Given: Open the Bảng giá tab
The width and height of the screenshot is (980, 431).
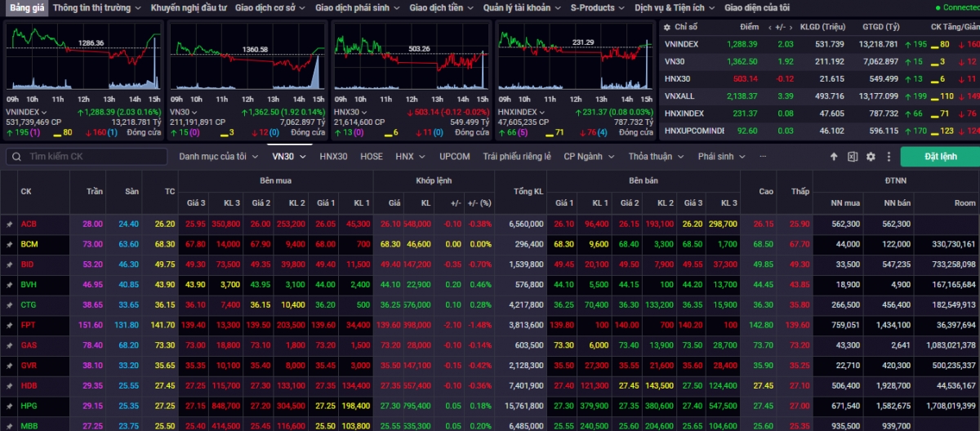Looking at the screenshot, I should coord(27,7).
